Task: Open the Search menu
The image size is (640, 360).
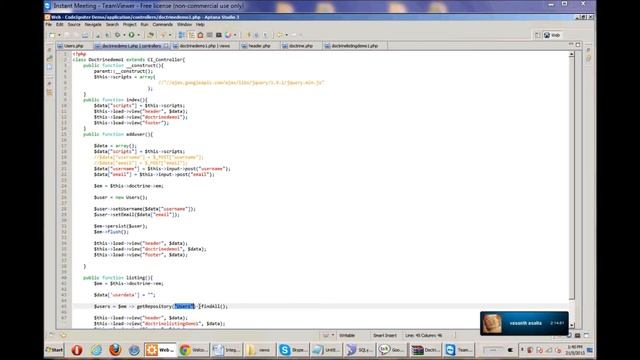Action: [x=112, y=24]
